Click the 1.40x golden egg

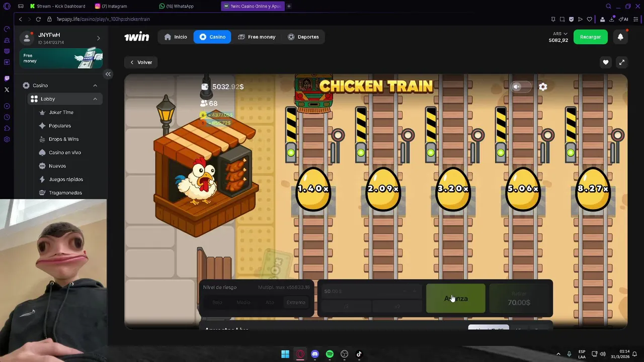tap(313, 189)
